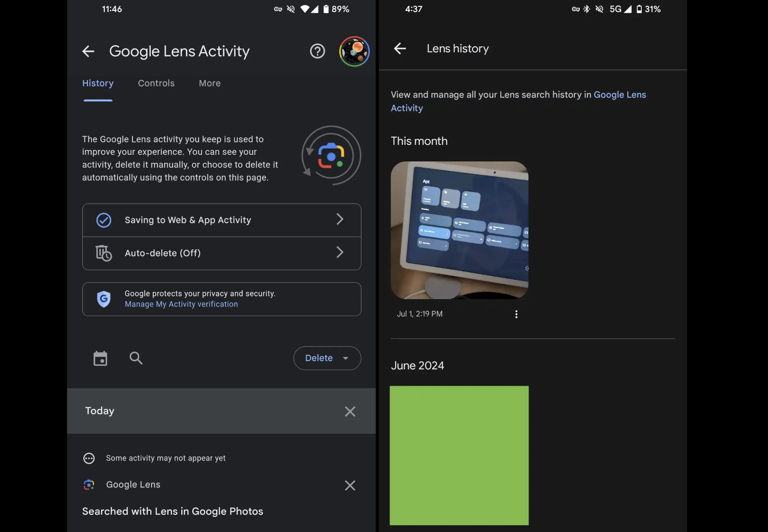Tap the back arrow in Google Lens Activity
The height and width of the screenshot is (532, 768).
point(88,51)
